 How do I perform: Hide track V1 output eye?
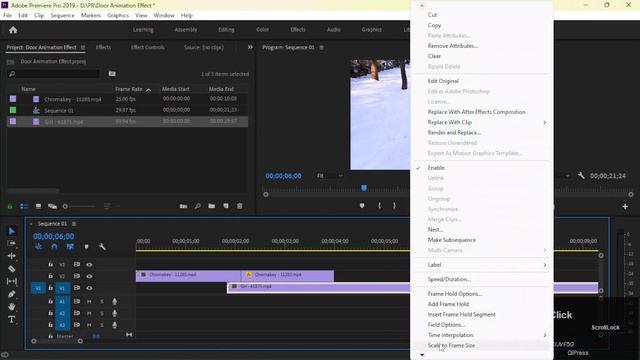tap(89, 288)
